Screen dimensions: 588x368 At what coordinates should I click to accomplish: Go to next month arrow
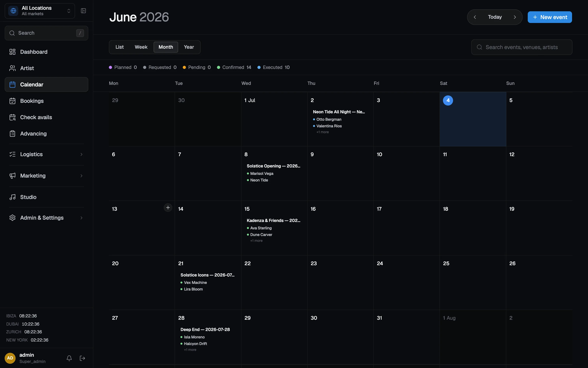(515, 17)
